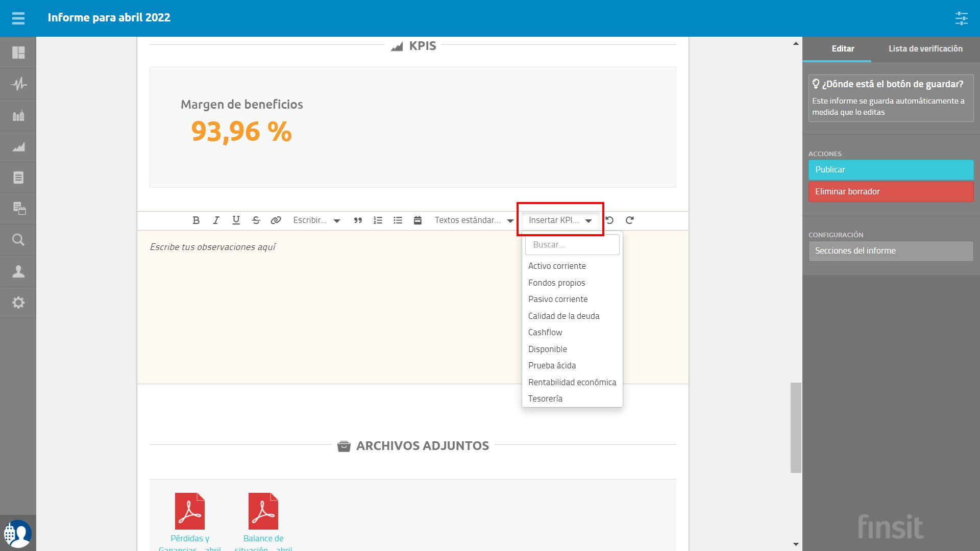The height and width of the screenshot is (551, 980).
Task: Undo the last edit
Action: (609, 220)
